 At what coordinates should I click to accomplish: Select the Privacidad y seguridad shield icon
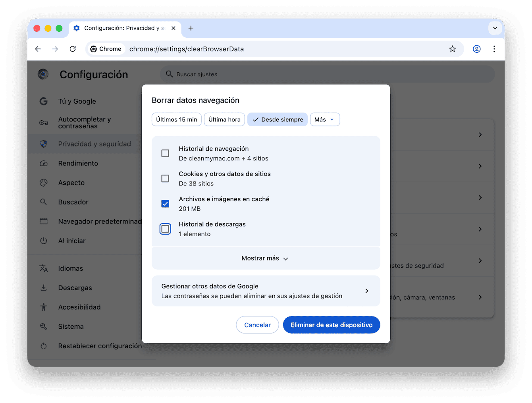pos(44,144)
